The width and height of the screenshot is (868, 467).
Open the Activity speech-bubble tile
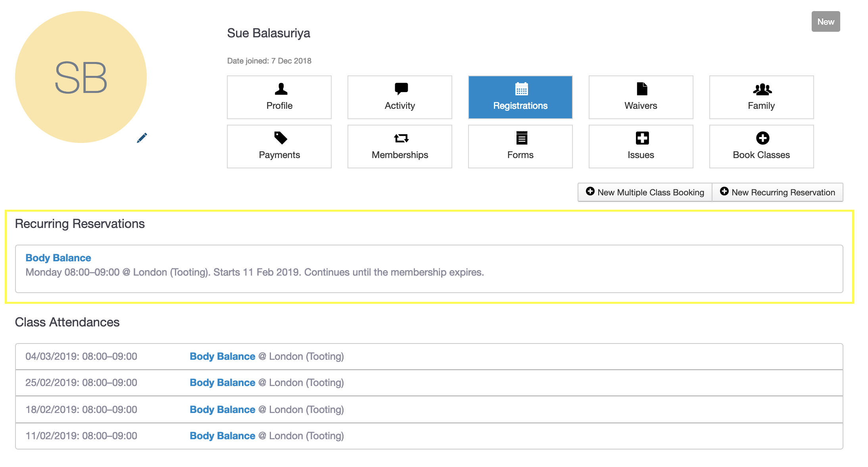[399, 97]
